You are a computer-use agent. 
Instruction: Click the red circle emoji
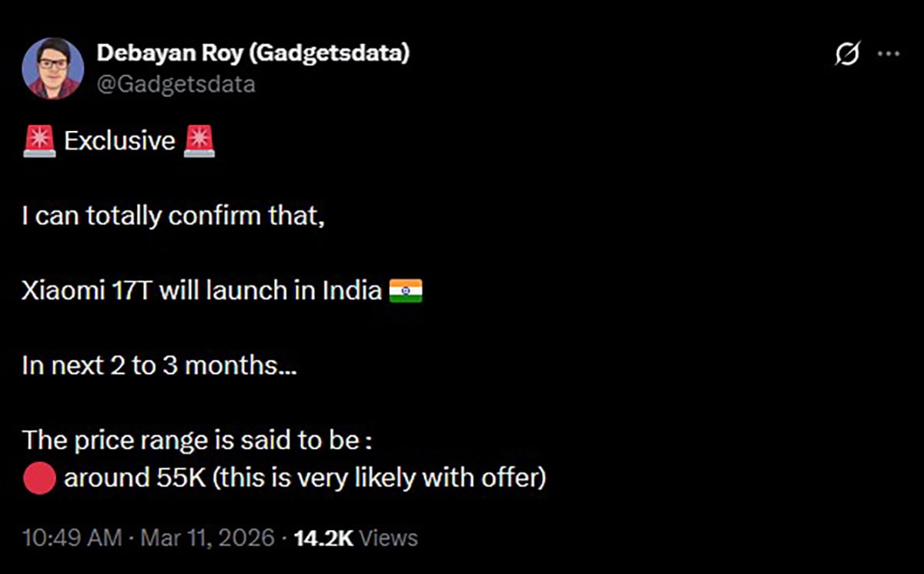(39, 478)
